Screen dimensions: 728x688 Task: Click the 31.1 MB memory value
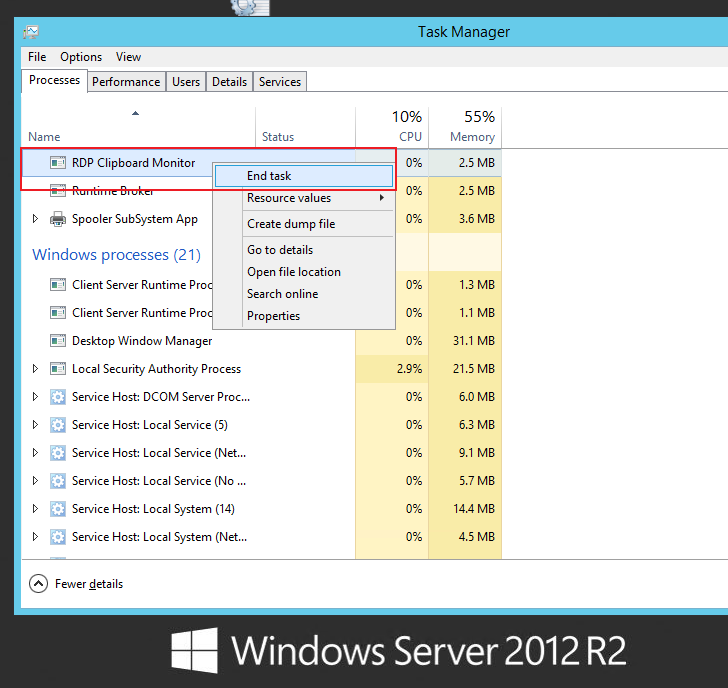pos(474,341)
